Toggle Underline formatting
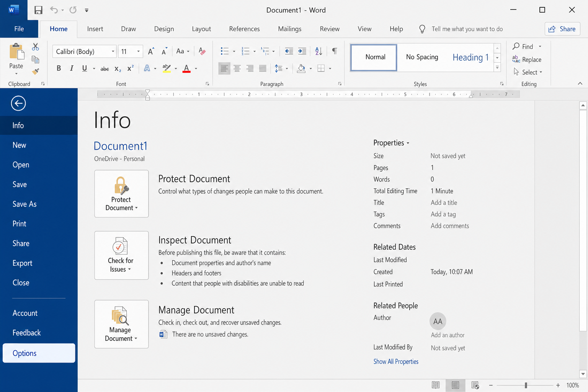588x392 pixels. [x=85, y=69]
